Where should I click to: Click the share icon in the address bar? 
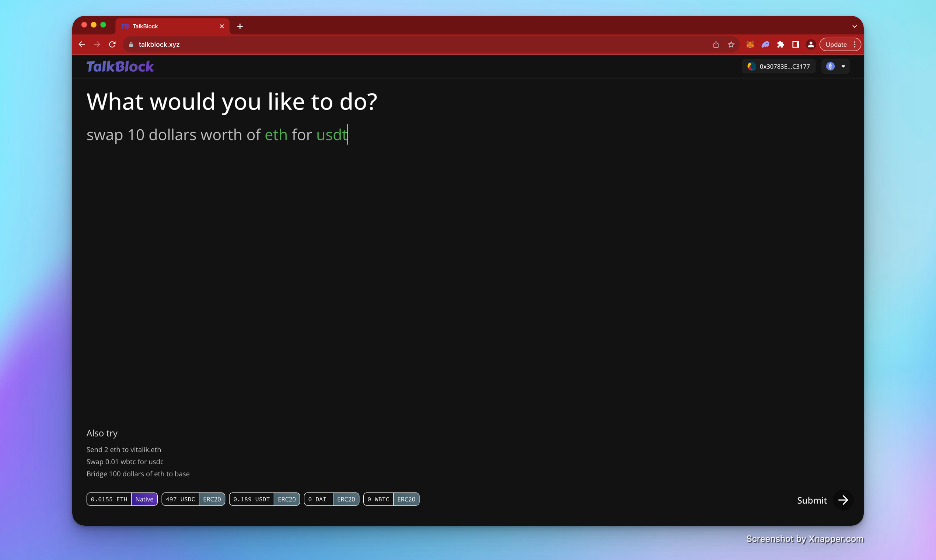716,44
